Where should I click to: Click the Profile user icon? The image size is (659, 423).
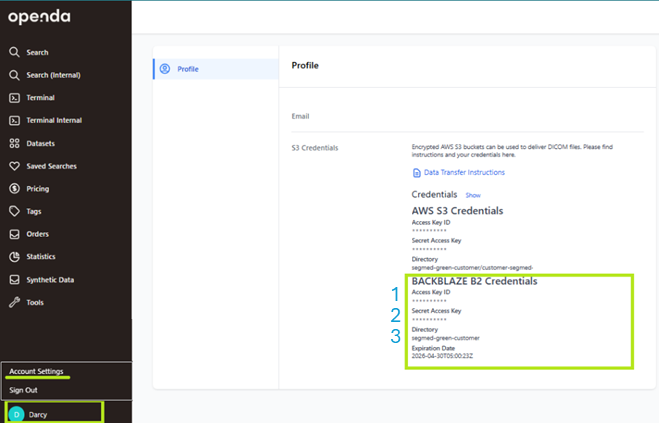coord(165,69)
